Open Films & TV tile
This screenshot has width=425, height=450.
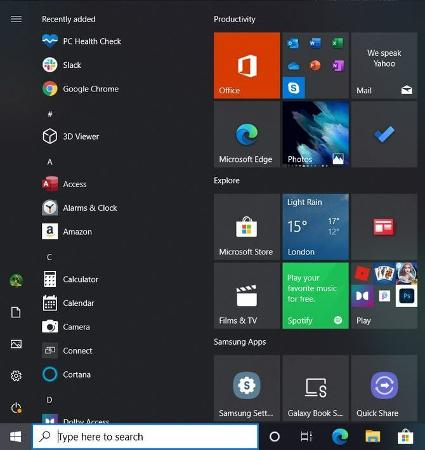[x=247, y=296]
